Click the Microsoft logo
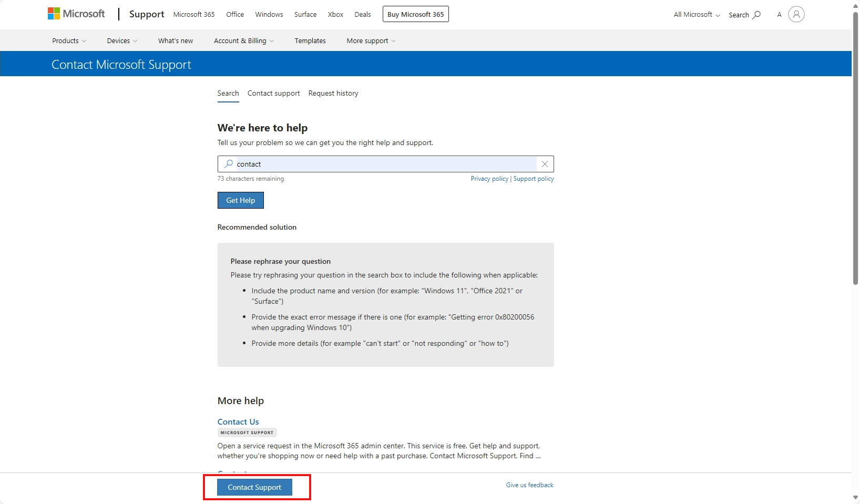 (76, 14)
